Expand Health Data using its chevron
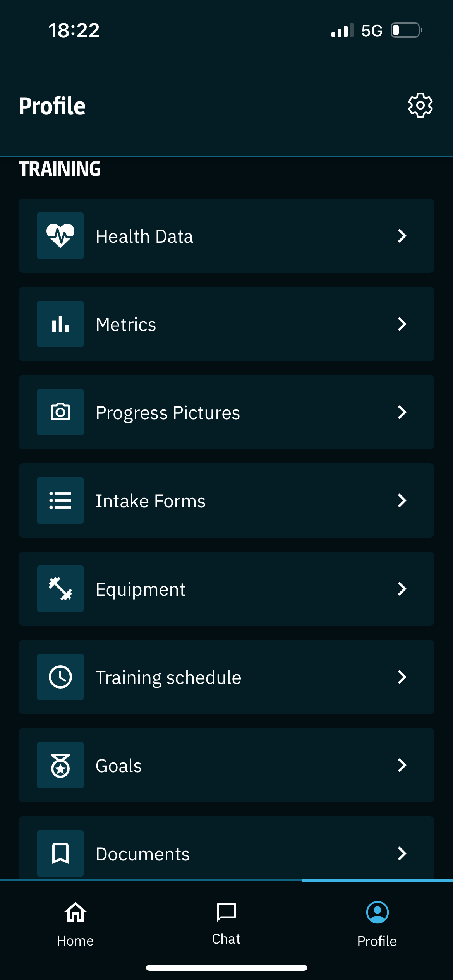The width and height of the screenshot is (453, 980). tap(402, 236)
